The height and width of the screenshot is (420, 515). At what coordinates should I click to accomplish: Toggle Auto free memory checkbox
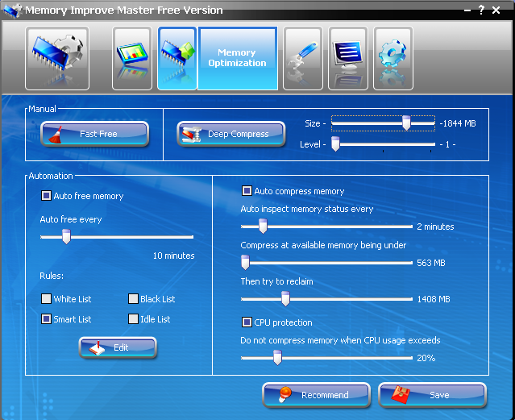pyautogui.click(x=46, y=196)
